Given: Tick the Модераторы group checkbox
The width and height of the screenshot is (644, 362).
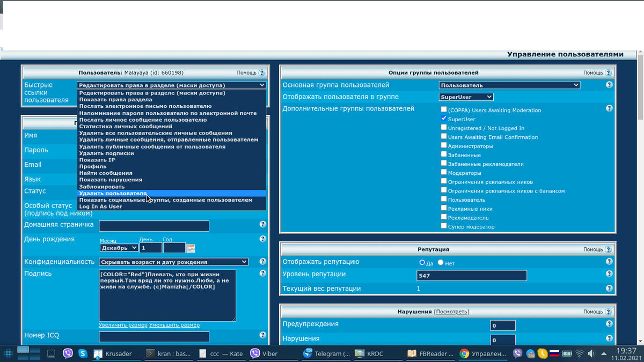Looking at the screenshot, I should tap(444, 172).
